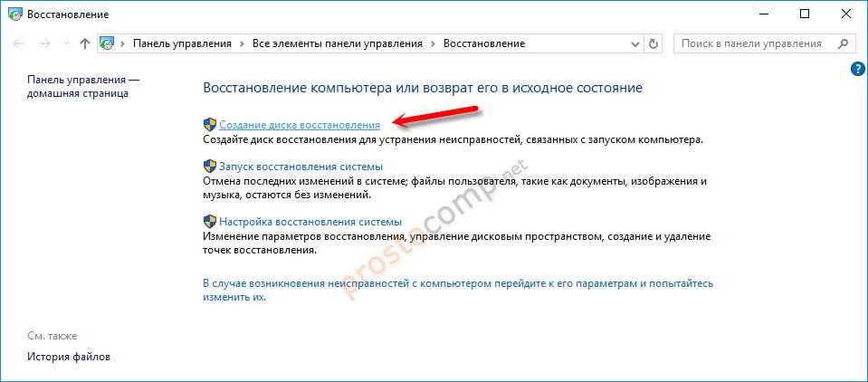The width and height of the screenshot is (868, 382).
Task: Click the control panel icon in address bar
Action: tap(108, 43)
